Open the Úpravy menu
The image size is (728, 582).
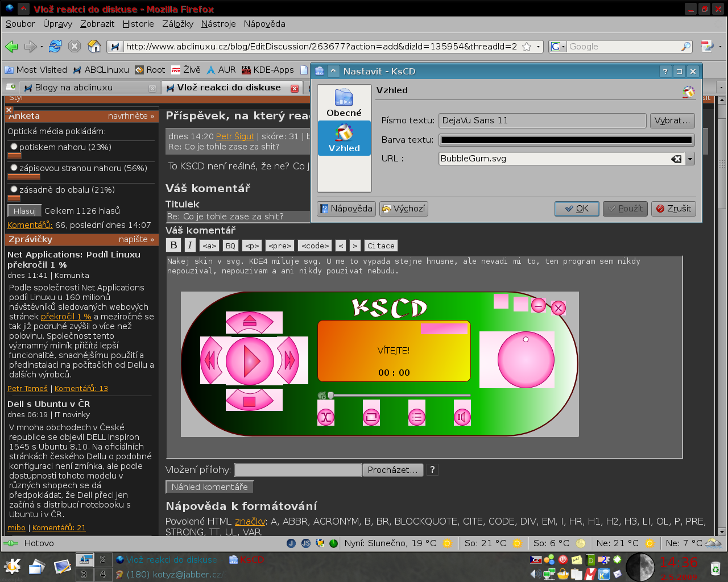tap(57, 24)
